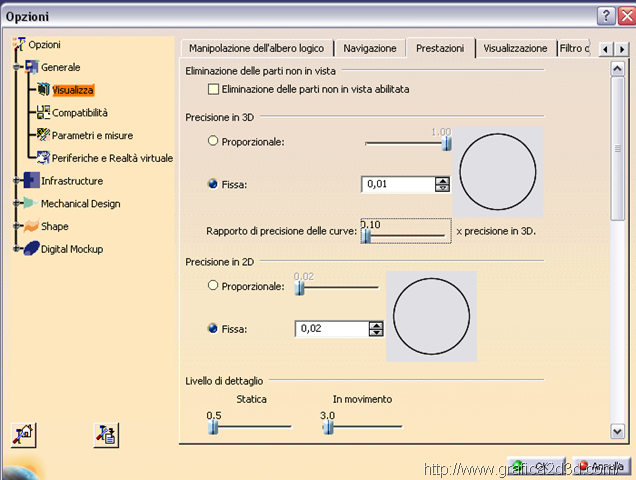
Task: Open the Visualizzazione tab
Action: [x=514, y=48]
